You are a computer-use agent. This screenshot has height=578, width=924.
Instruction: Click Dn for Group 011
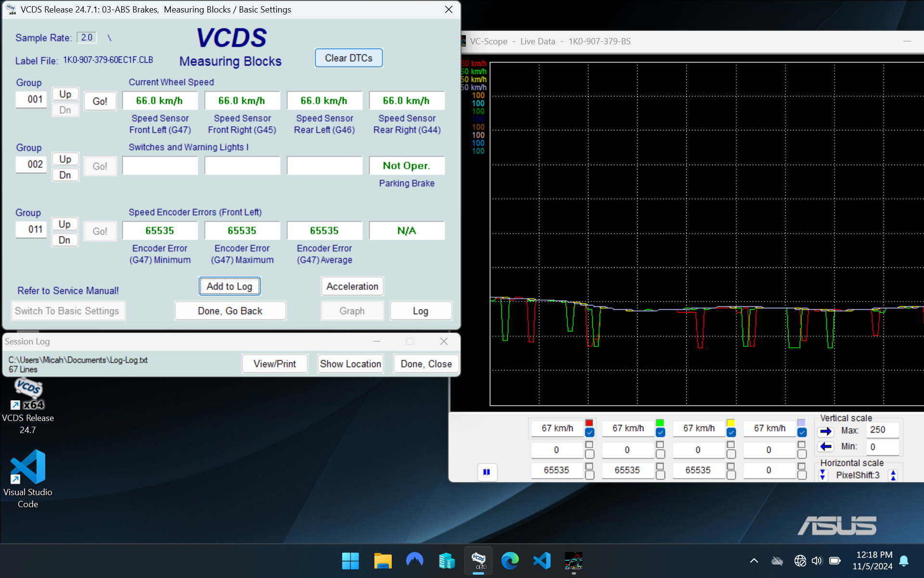65,240
